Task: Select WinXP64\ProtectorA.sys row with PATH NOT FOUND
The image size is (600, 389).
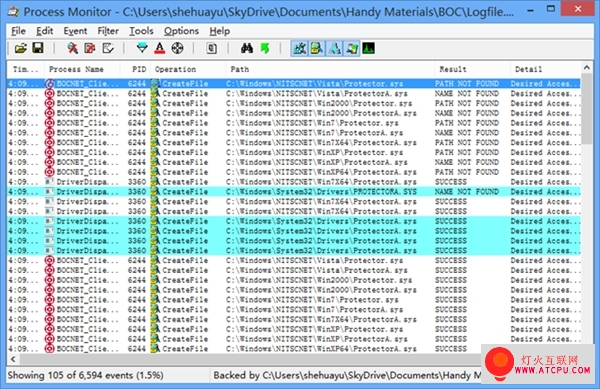Action: click(x=294, y=172)
